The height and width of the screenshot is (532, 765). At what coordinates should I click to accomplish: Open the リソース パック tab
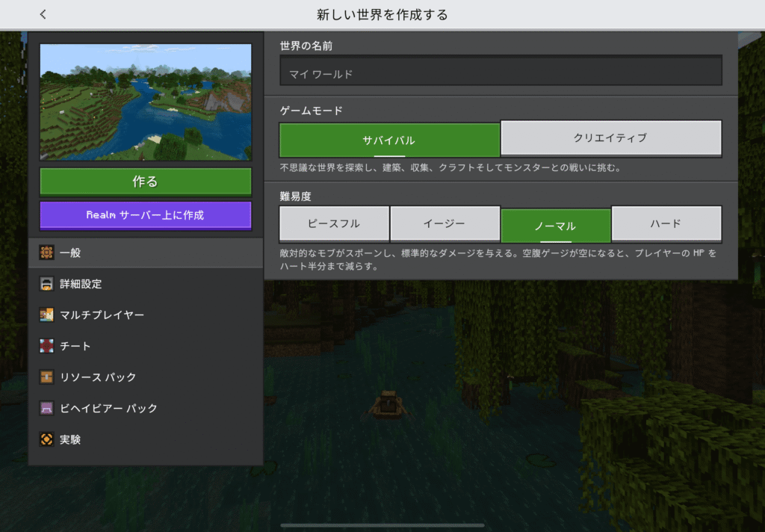point(146,377)
